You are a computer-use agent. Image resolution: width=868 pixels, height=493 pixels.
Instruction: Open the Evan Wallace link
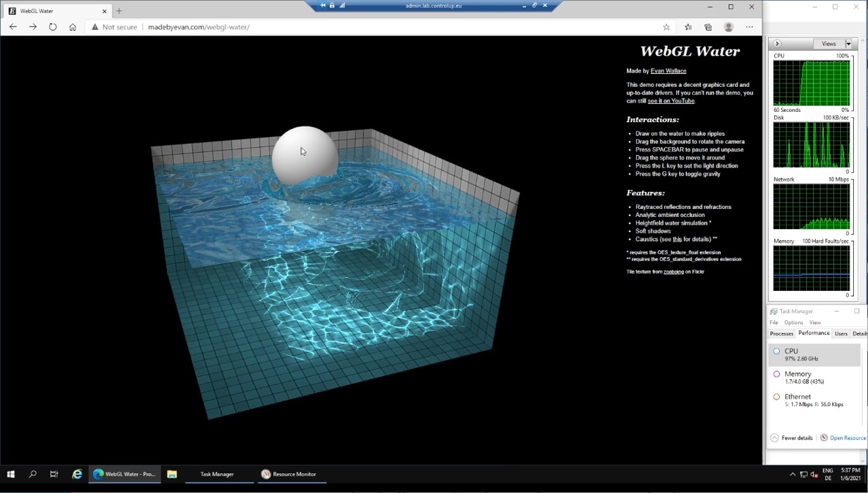coord(668,71)
